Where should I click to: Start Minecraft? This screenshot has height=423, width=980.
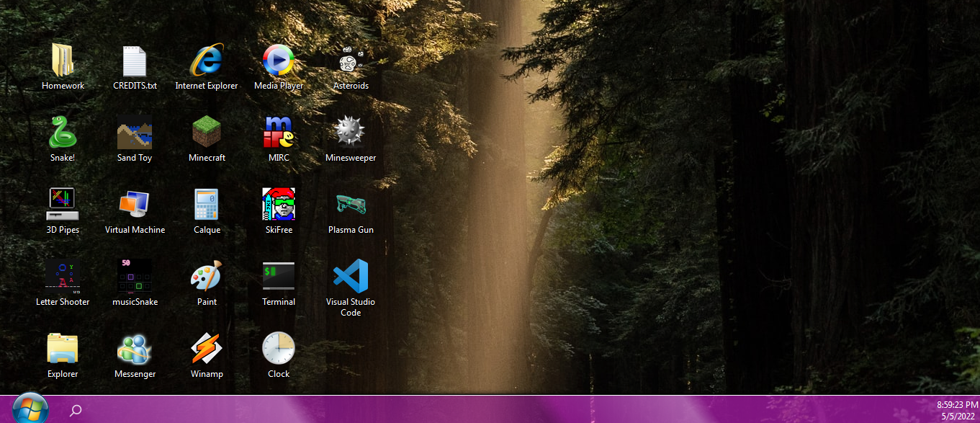[207, 138]
